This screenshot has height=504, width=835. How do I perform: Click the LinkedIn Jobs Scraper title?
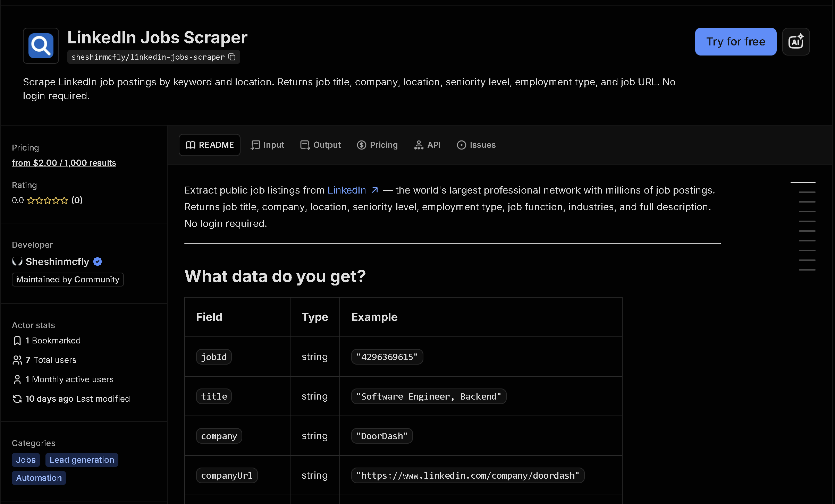(157, 37)
